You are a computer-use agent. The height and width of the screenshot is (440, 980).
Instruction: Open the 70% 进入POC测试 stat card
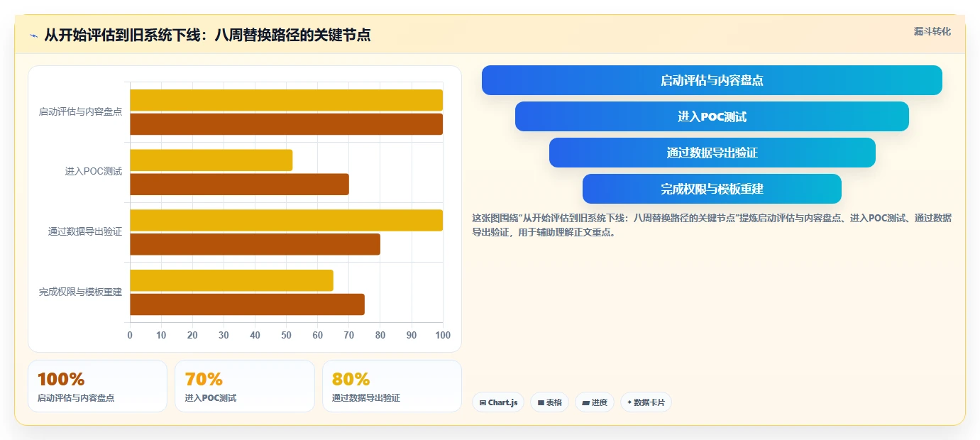pos(245,386)
